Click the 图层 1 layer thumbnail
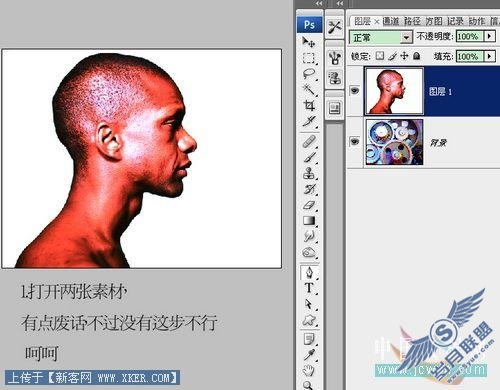The height and width of the screenshot is (390, 500). point(394,91)
